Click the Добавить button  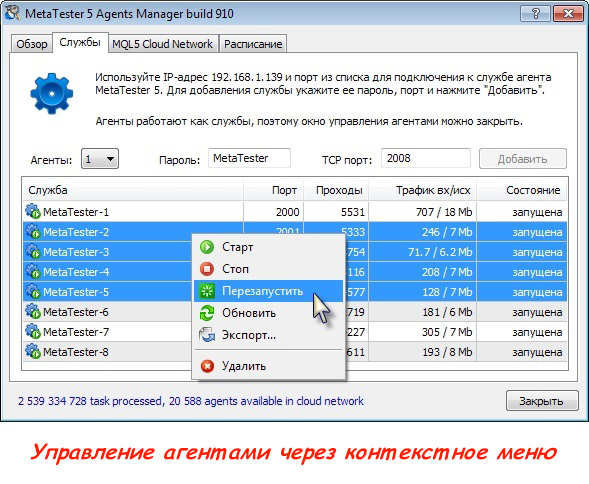523,159
